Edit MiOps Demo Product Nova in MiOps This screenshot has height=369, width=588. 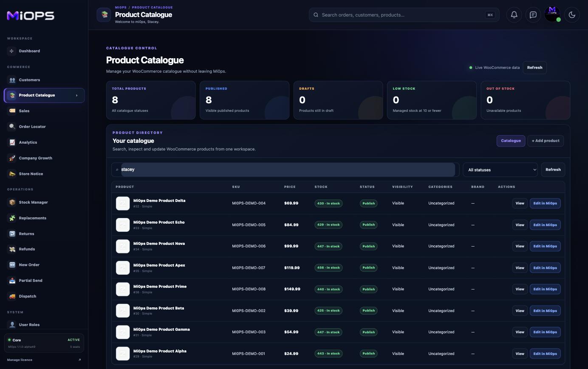point(545,246)
